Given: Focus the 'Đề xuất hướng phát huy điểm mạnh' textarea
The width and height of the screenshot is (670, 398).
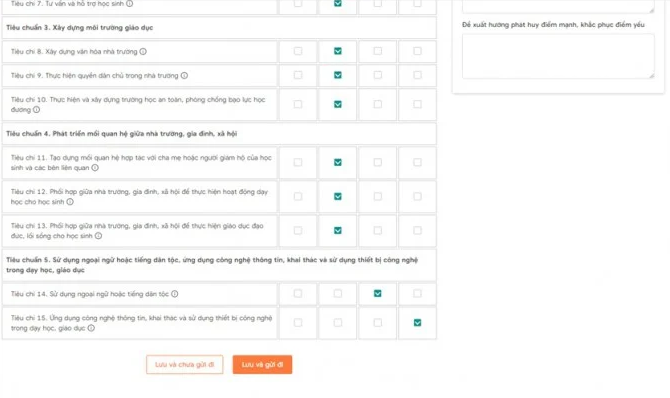Looking at the screenshot, I should tap(558, 56).
